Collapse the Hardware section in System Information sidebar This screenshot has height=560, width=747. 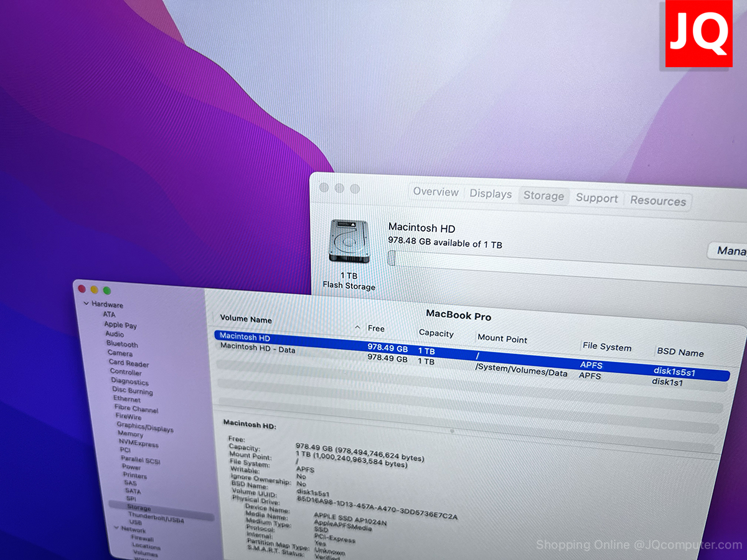[87, 304]
